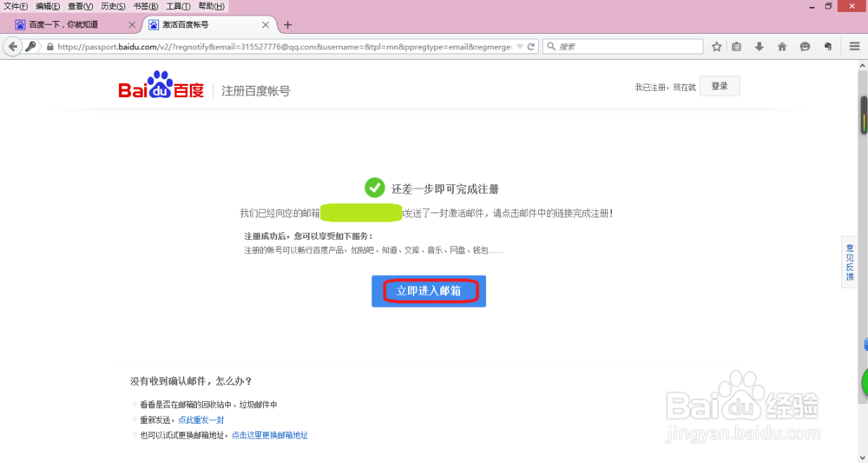Close the 激活百度帐号 tab
Screen dimensions: 868x463
click(x=266, y=25)
